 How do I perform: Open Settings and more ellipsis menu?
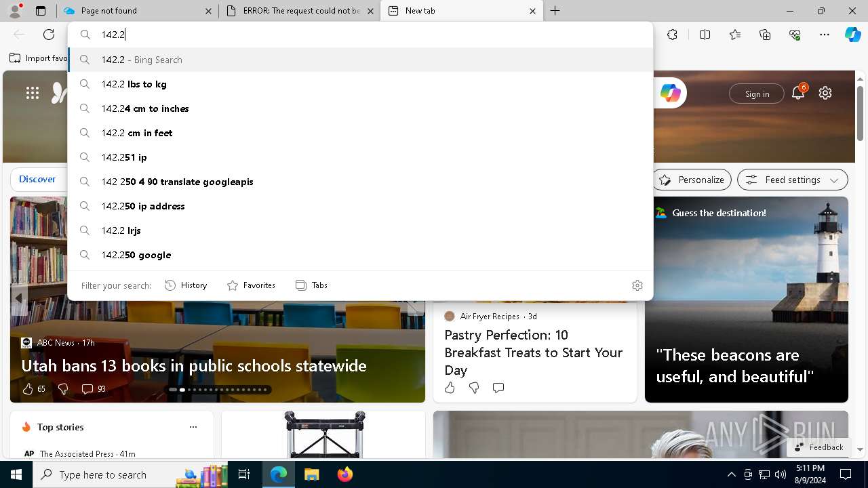pos(825,35)
